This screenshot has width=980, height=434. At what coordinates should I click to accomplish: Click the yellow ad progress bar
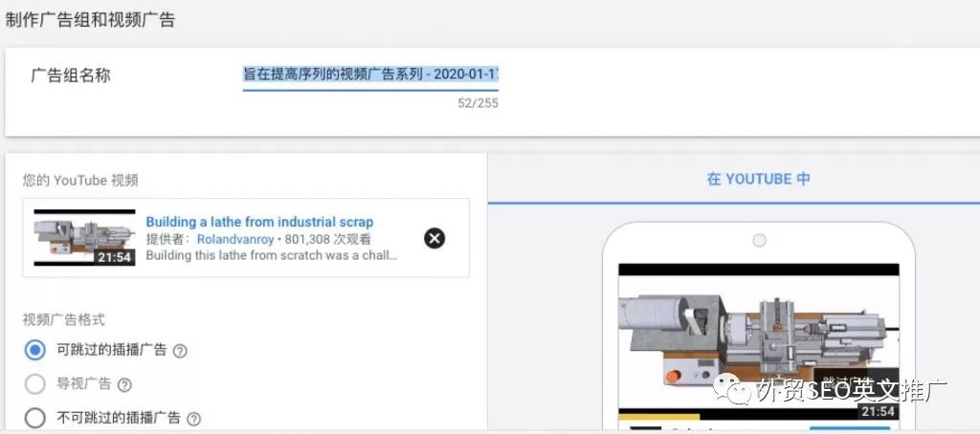tap(658, 416)
